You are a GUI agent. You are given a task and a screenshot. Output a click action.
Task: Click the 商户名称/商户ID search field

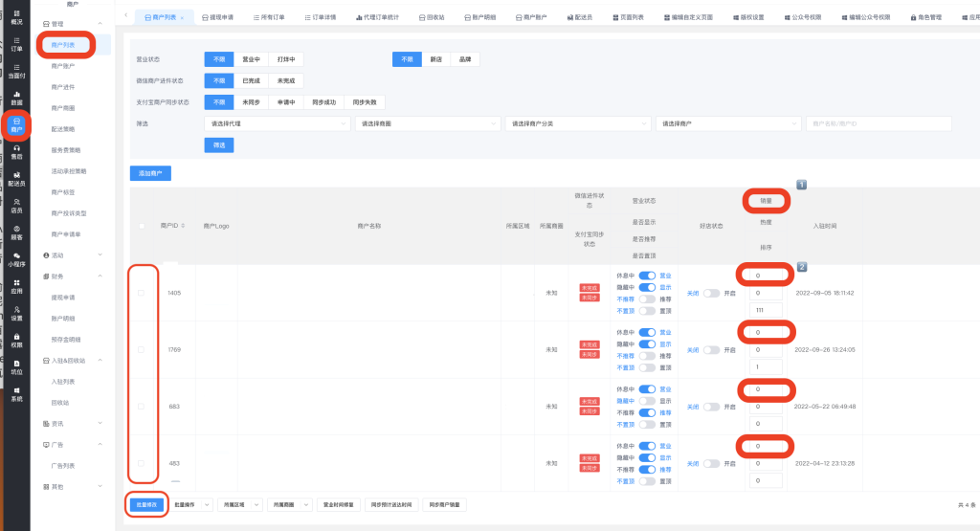pos(878,123)
